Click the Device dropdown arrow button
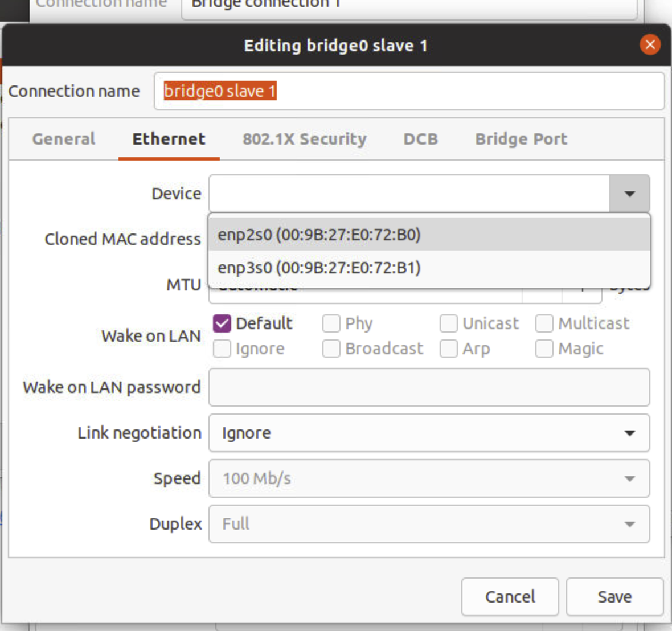The width and height of the screenshot is (672, 631). pyautogui.click(x=629, y=194)
